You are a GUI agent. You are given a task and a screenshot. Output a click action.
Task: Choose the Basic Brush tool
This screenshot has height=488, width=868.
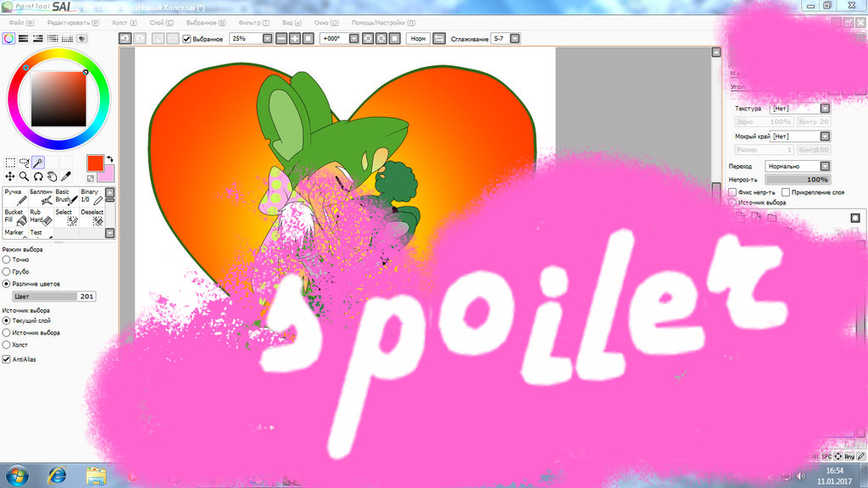click(x=66, y=197)
